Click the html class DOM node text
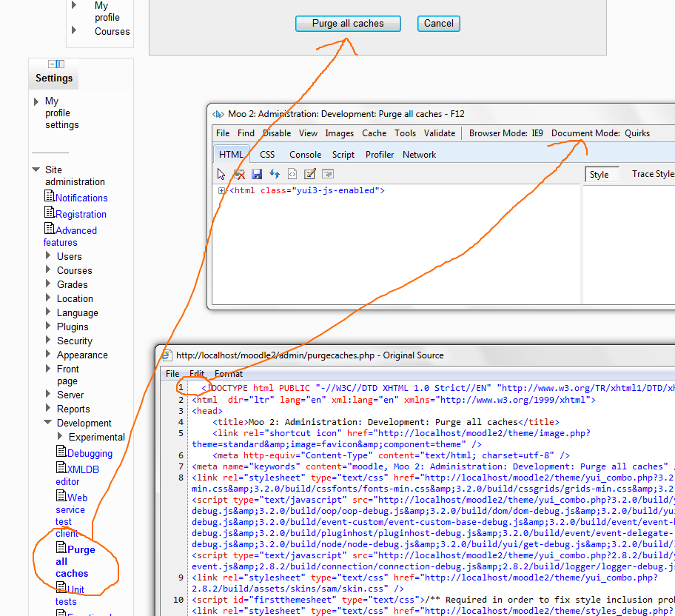This screenshot has height=616, width=675. 307,190
